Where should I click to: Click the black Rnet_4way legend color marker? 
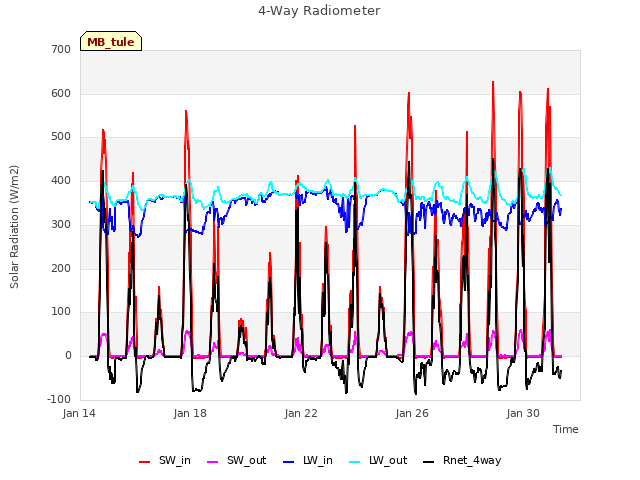click(x=429, y=462)
